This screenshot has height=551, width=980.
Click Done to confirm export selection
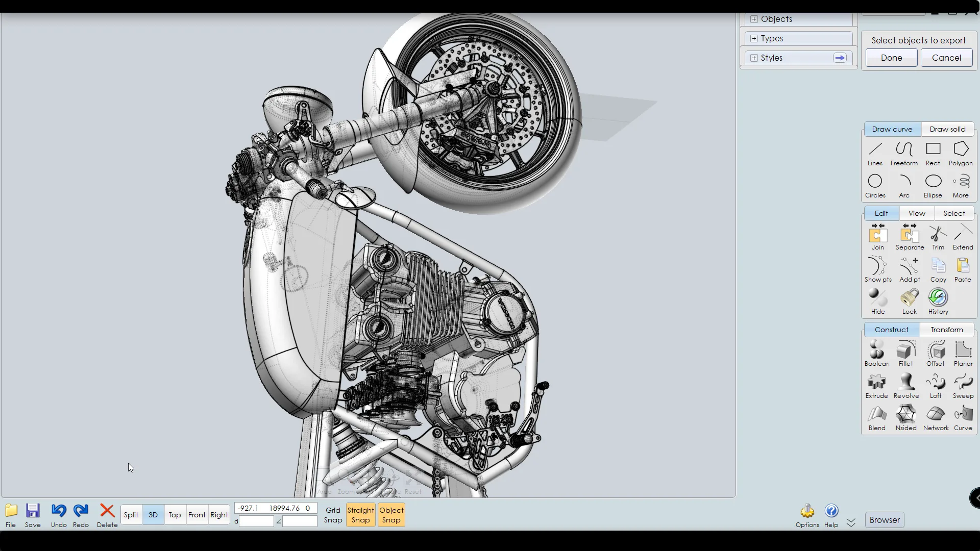pos(891,58)
